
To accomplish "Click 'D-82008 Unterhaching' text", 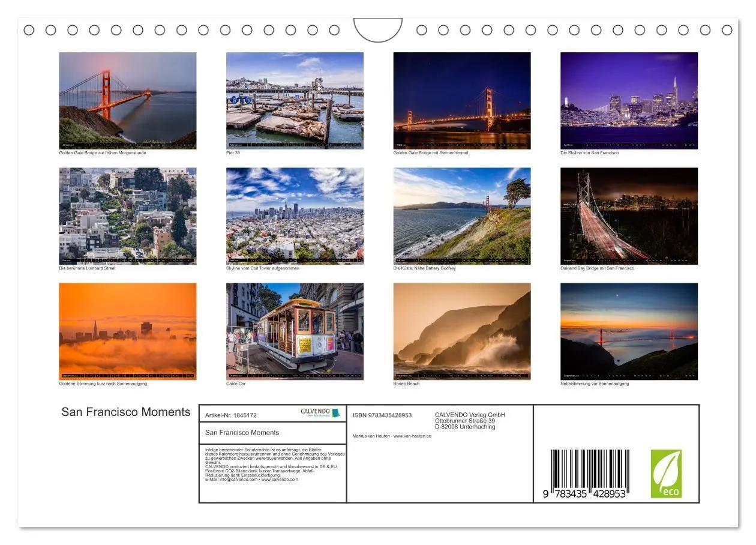I will (x=465, y=427).
